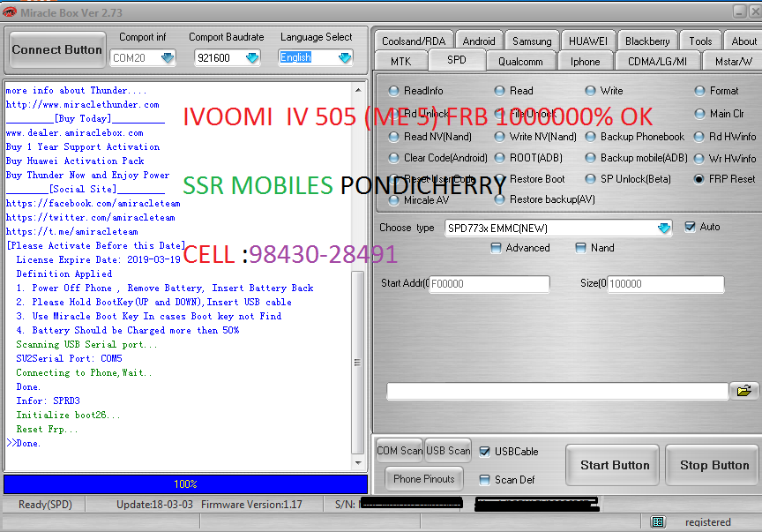Viewport: 762px width, 532px height.
Task: Switch to the CDMA/LG/MI tab
Action: [657, 61]
